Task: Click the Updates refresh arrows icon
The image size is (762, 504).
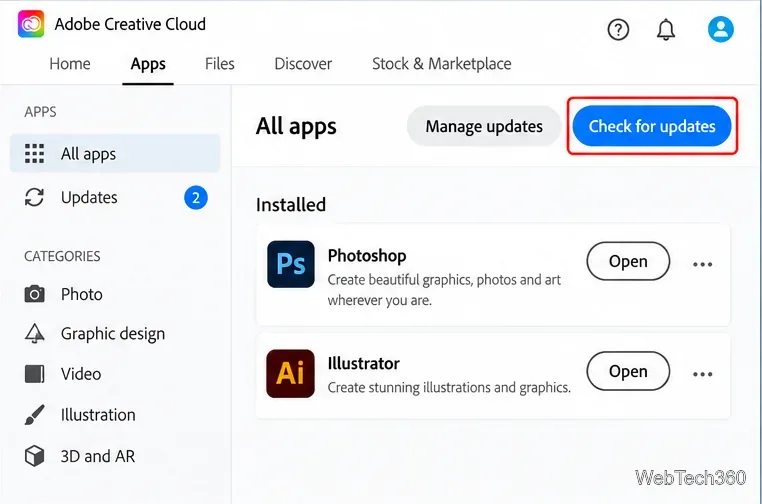Action: coord(35,197)
